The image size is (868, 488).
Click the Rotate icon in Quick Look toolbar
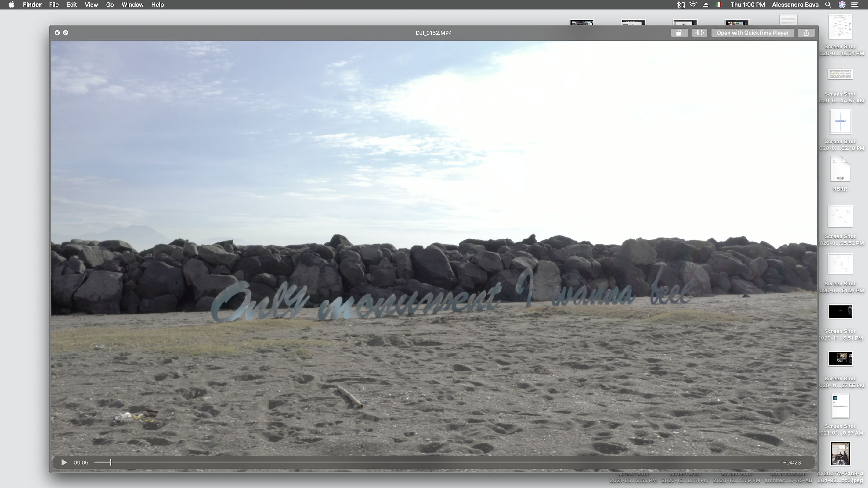(679, 33)
